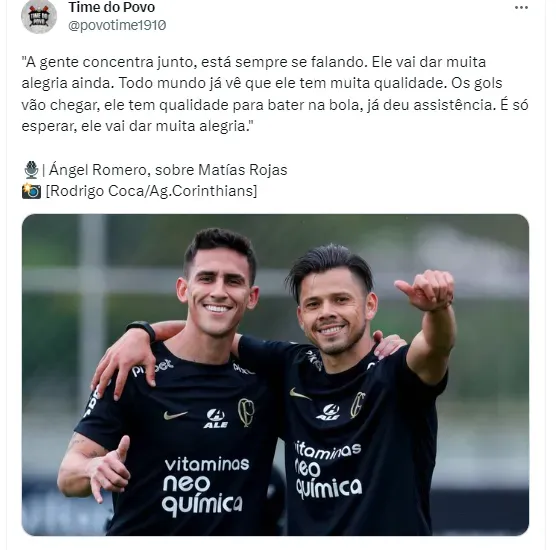Image resolution: width=556 pixels, height=550 pixels.
Task: Click the Nike swoosh on right player's shirt
Action: point(300,394)
